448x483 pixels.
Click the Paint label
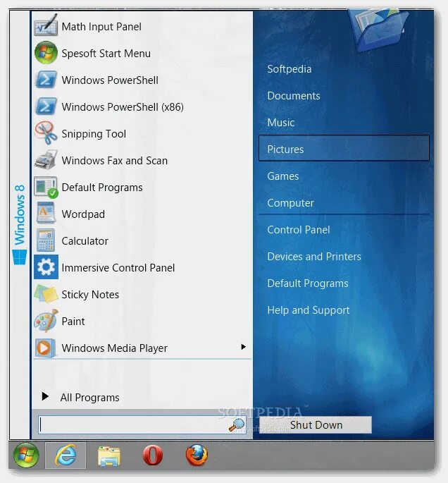[73, 322]
